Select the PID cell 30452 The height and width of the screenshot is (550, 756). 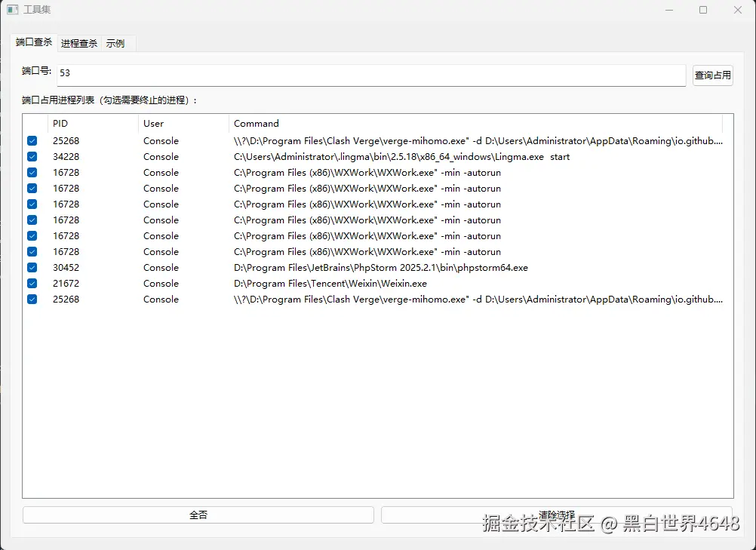pos(66,268)
